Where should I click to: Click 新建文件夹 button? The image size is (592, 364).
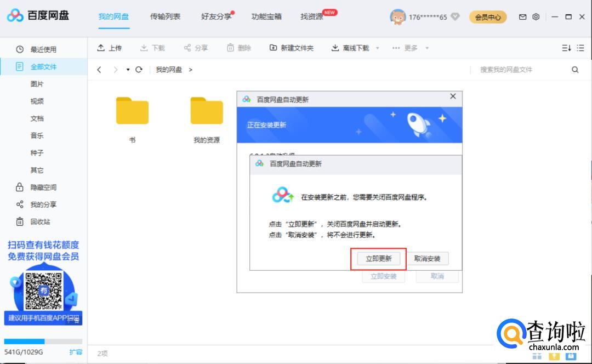(x=292, y=48)
